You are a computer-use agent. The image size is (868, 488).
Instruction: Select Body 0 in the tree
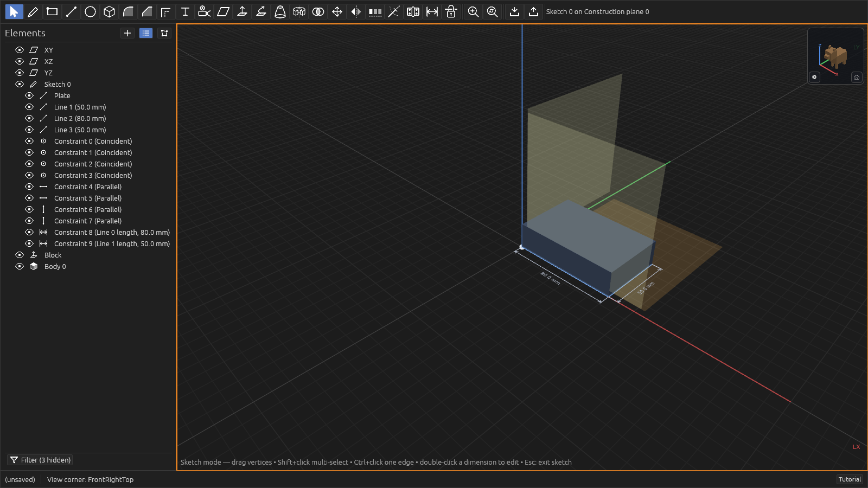pos(55,266)
